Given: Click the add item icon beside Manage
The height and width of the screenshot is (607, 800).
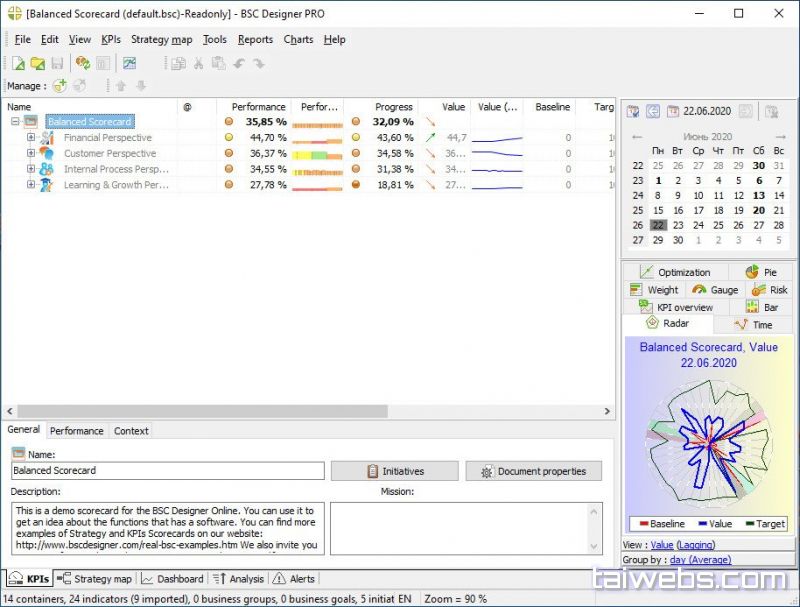Looking at the screenshot, I should pos(59,86).
